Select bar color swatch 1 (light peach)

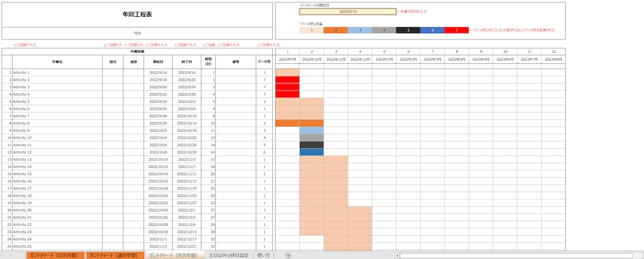(311, 30)
